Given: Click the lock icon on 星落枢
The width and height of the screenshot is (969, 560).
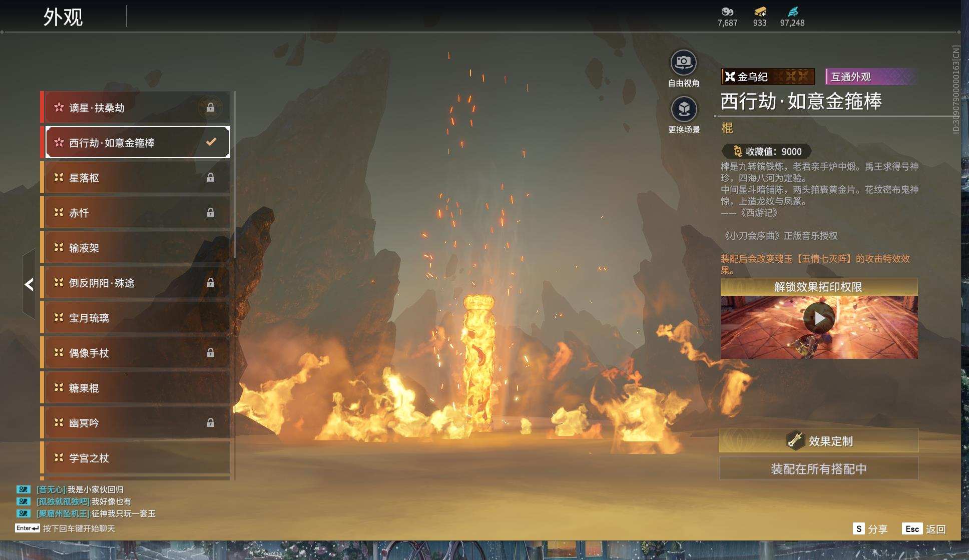Looking at the screenshot, I should click(211, 178).
